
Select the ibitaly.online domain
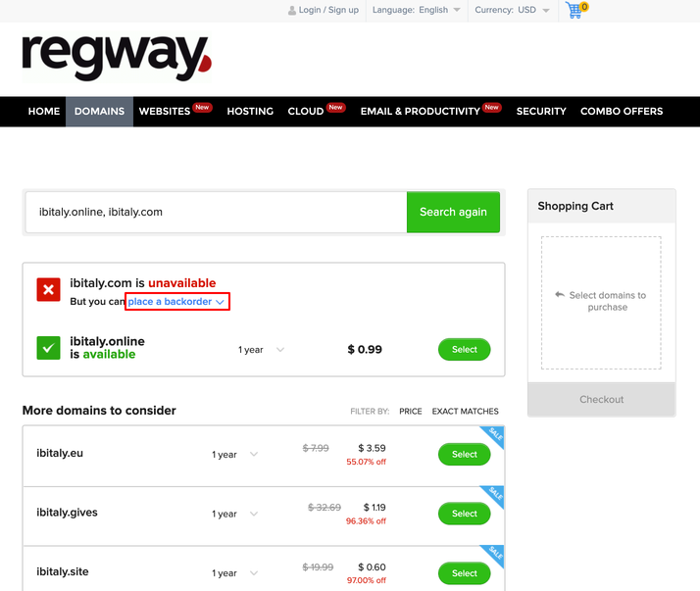click(465, 350)
